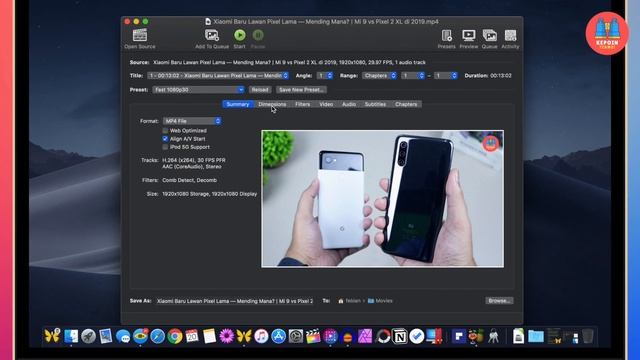Launch Google Chrome from the dock
Viewport: 640px width, 360px height.
[x=175, y=336]
